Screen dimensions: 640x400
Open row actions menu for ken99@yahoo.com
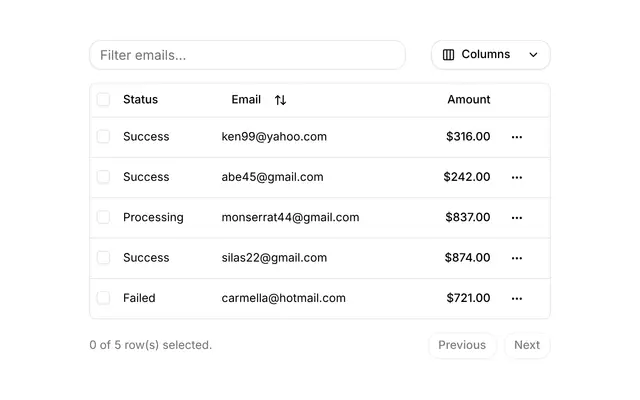pos(517,137)
